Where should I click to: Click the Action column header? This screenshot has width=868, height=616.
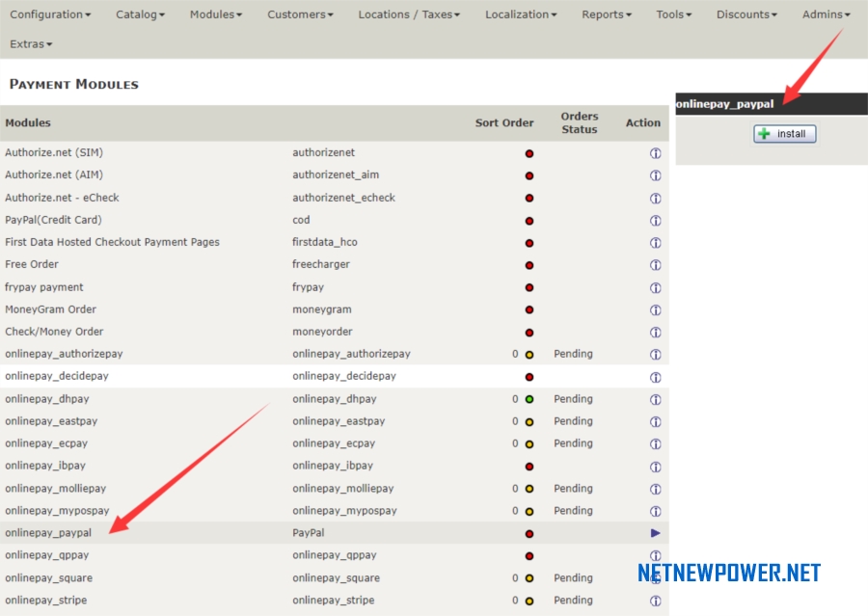[642, 122]
